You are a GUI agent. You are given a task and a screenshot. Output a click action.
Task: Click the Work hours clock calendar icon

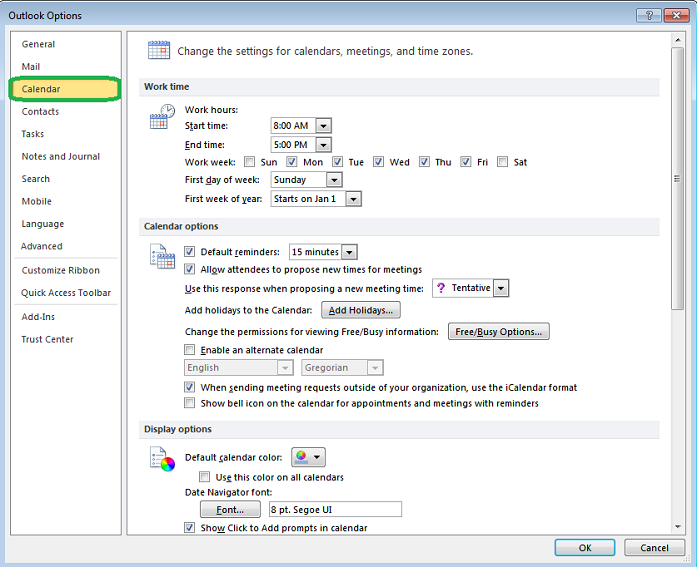point(162,116)
